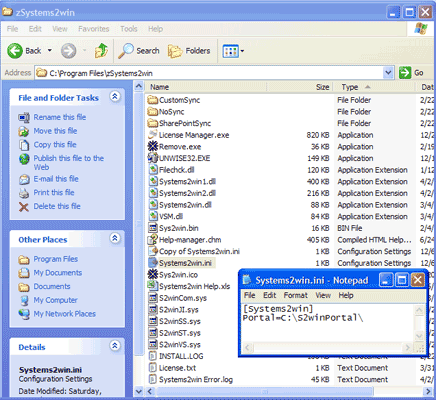Open the Back history dropdown arrow
The image size is (436, 400).
(50, 51)
